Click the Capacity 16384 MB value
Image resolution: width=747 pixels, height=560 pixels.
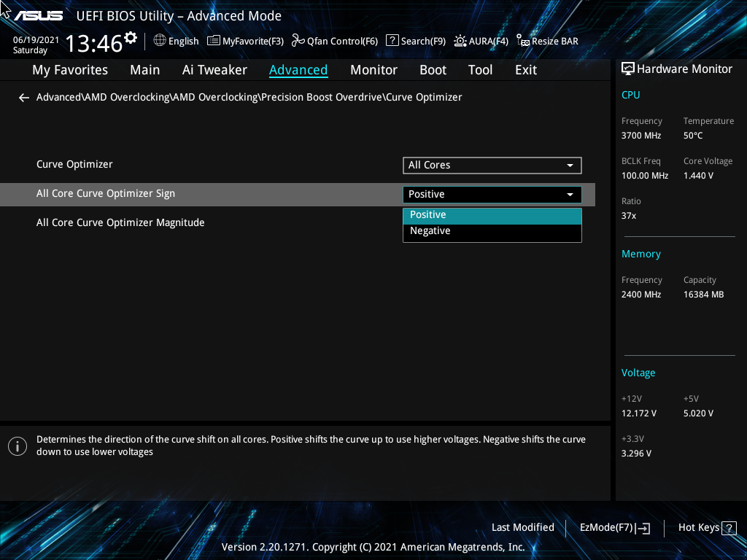[703, 295]
